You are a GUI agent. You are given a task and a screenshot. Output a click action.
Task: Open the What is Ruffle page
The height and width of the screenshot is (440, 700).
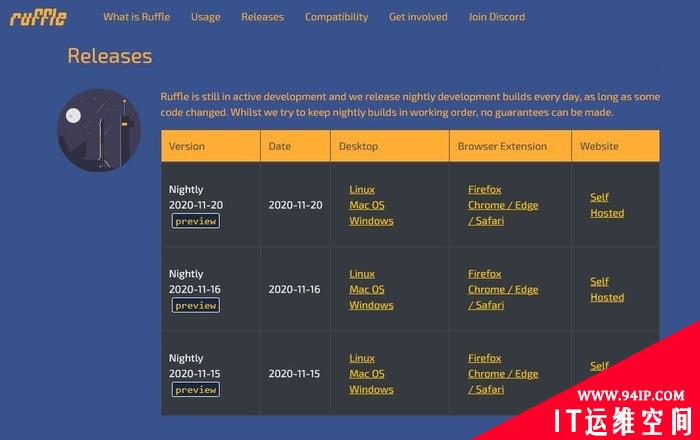tap(137, 17)
